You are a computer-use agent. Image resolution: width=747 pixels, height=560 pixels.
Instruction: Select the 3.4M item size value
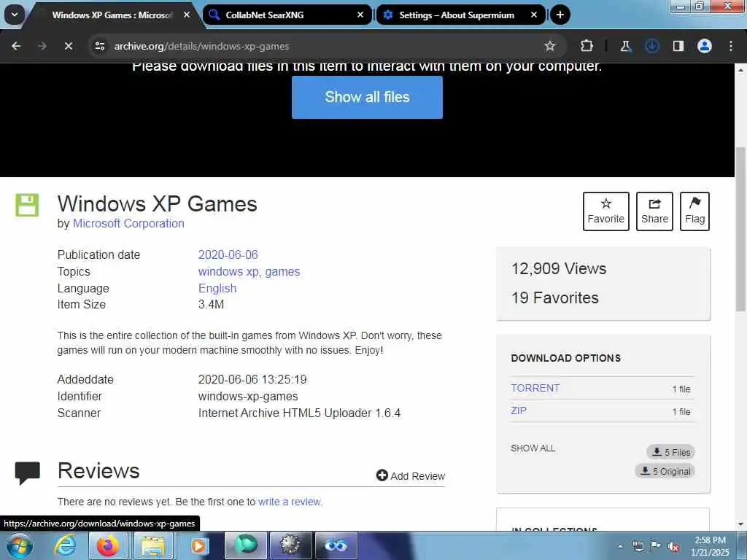(x=211, y=304)
